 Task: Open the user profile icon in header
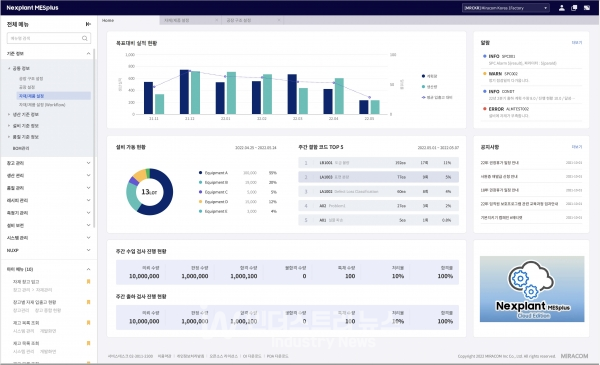pos(561,8)
